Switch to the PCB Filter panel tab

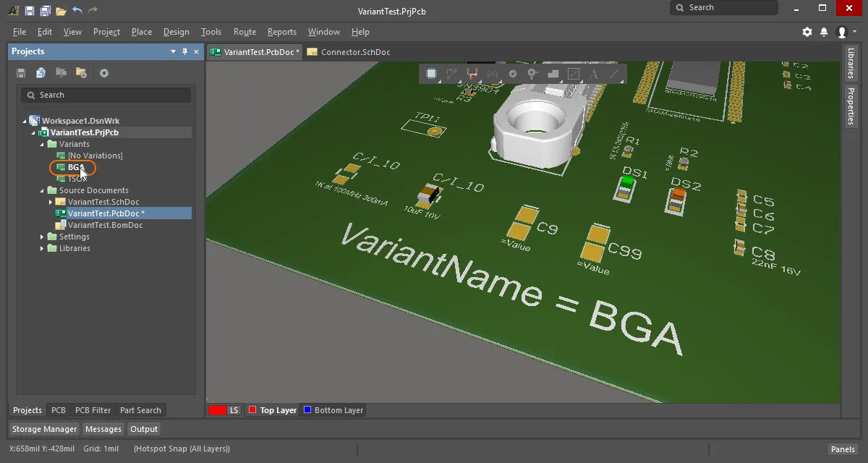point(93,410)
